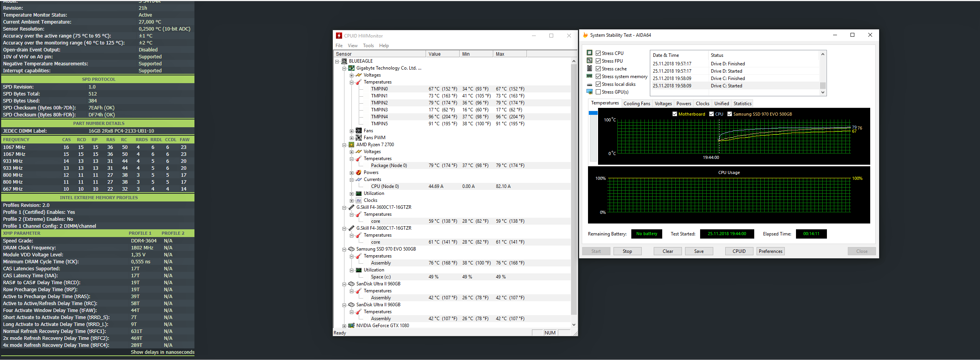Collapse the AMD Ryzen 7 2700 node
Viewport: 980px width, 360px height.
(x=344, y=145)
